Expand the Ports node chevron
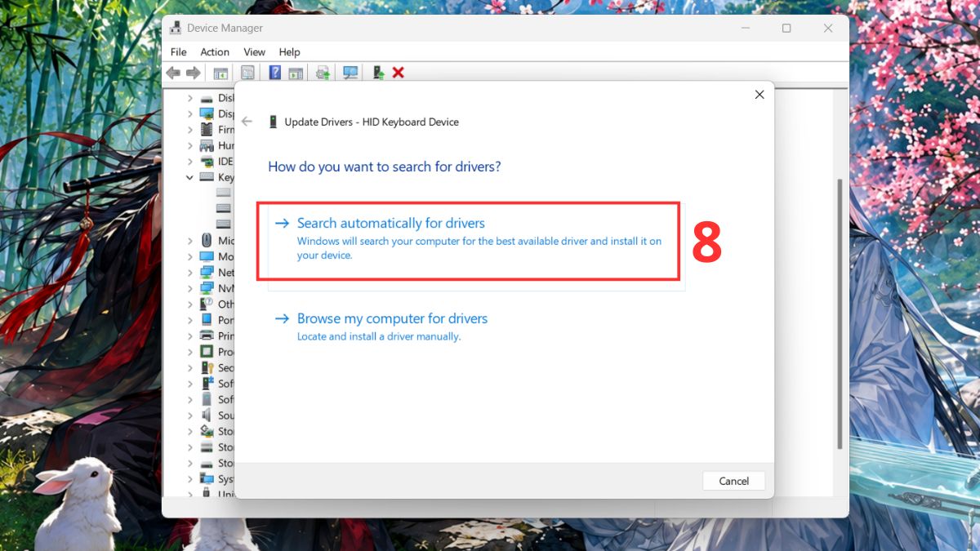This screenshot has height=551, width=980. click(189, 320)
